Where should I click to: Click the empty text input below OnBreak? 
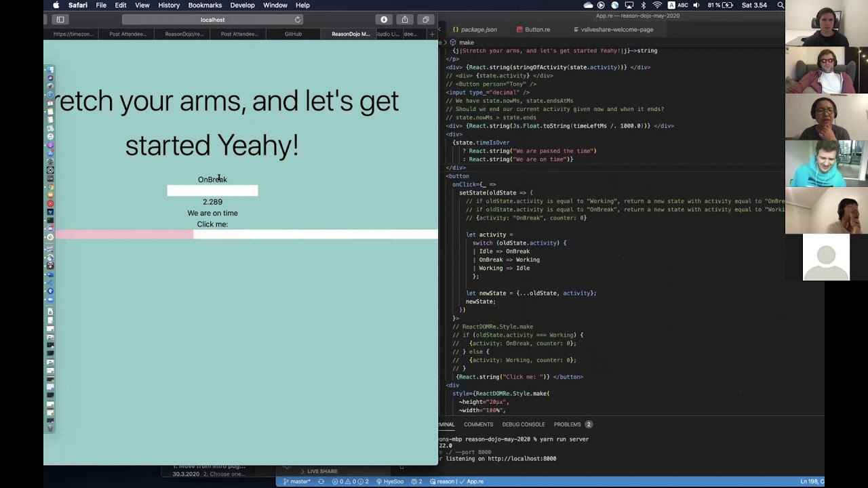[x=212, y=190]
